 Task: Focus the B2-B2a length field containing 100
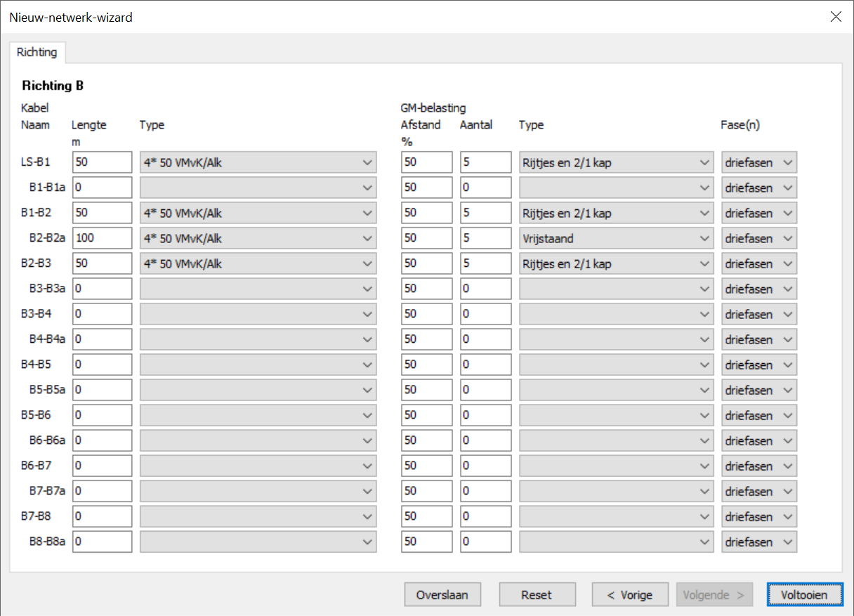[x=102, y=239]
